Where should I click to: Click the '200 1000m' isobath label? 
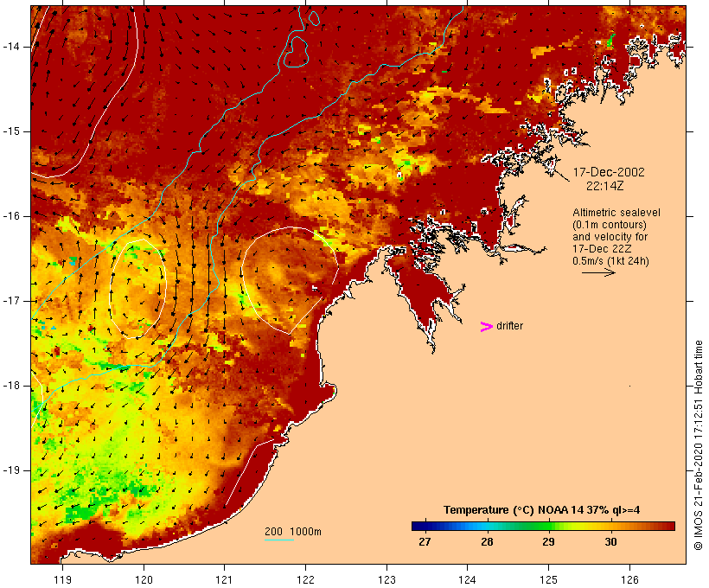click(293, 532)
